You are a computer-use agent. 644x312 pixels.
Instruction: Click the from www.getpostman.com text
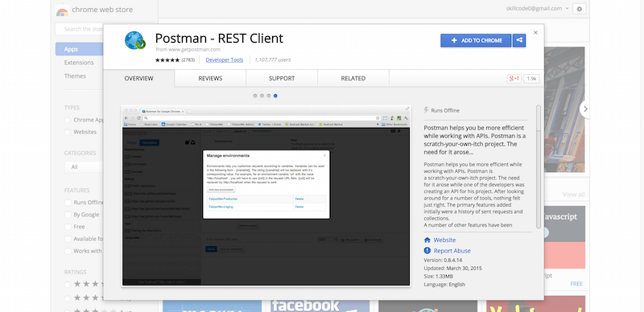click(188, 49)
